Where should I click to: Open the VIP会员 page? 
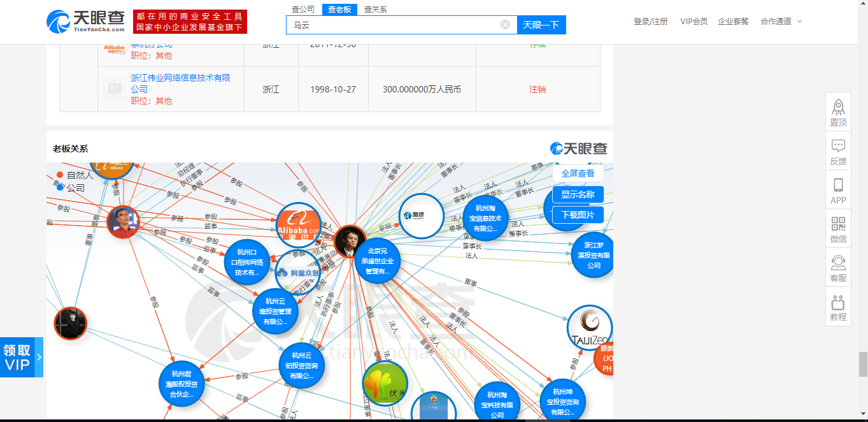tap(694, 22)
